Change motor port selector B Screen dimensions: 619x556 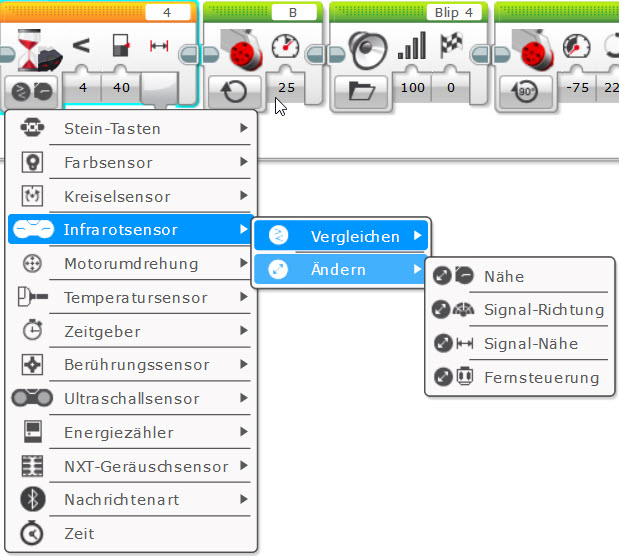tap(293, 13)
